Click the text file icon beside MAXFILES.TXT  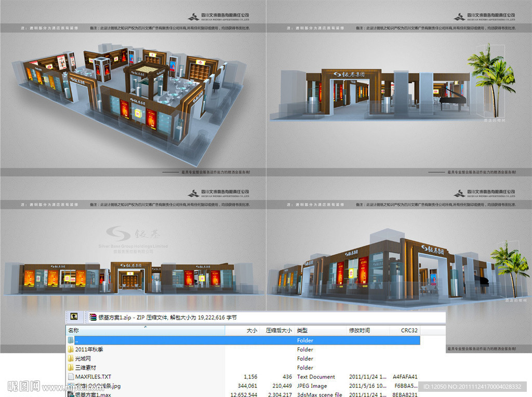[x=71, y=377]
